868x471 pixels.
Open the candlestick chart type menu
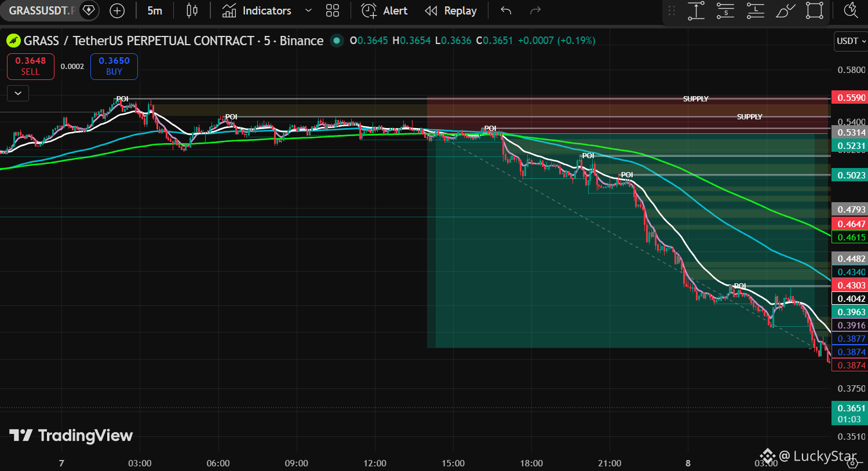tap(192, 10)
